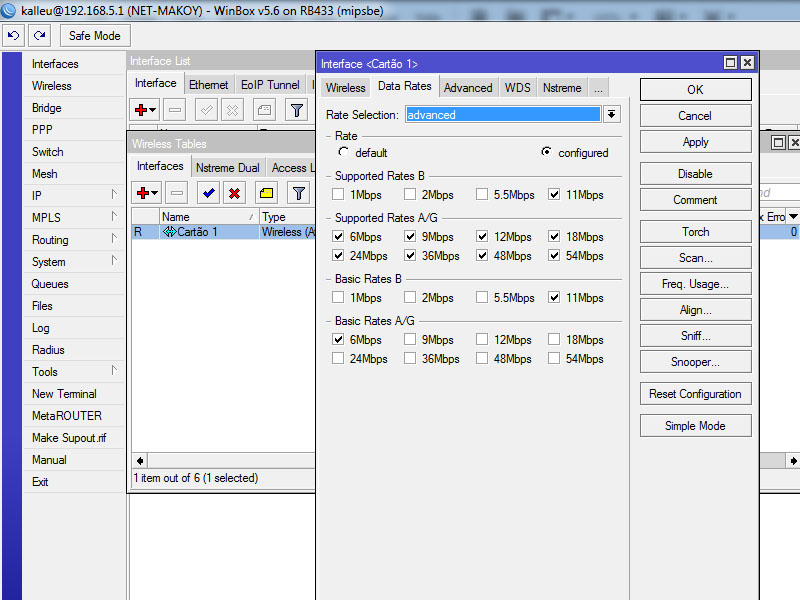Click blue enable checkmark in Wireless Tables
The width and height of the screenshot is (800, 600).
209,193
